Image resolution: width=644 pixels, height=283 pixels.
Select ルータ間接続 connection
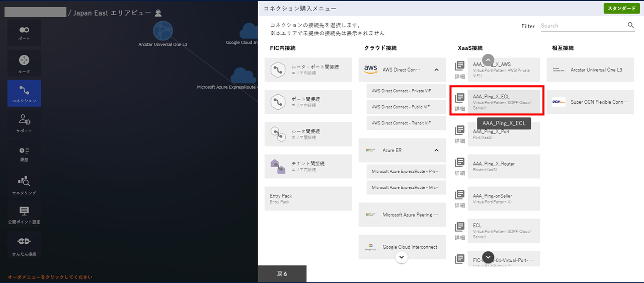coord(308,134)
